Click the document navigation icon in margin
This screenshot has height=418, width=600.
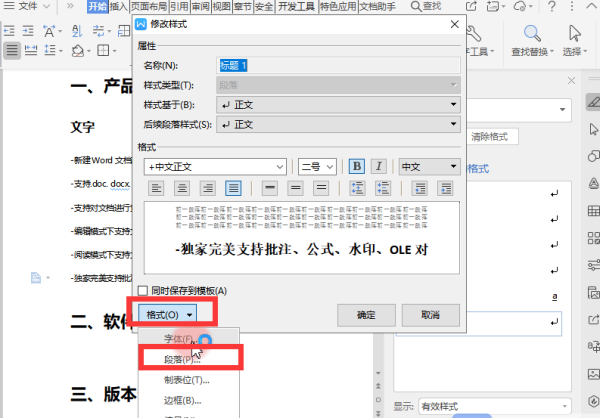coord(36,278)
